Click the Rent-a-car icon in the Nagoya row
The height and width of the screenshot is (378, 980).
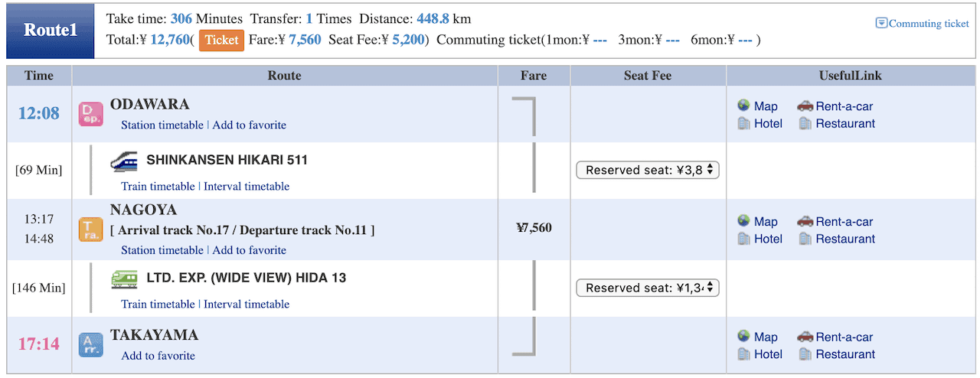pos(805,221)
